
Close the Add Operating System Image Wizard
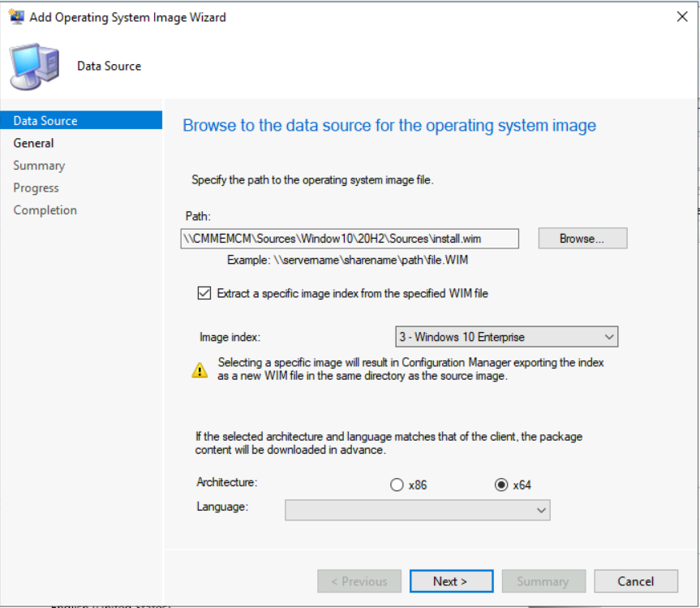681,17
